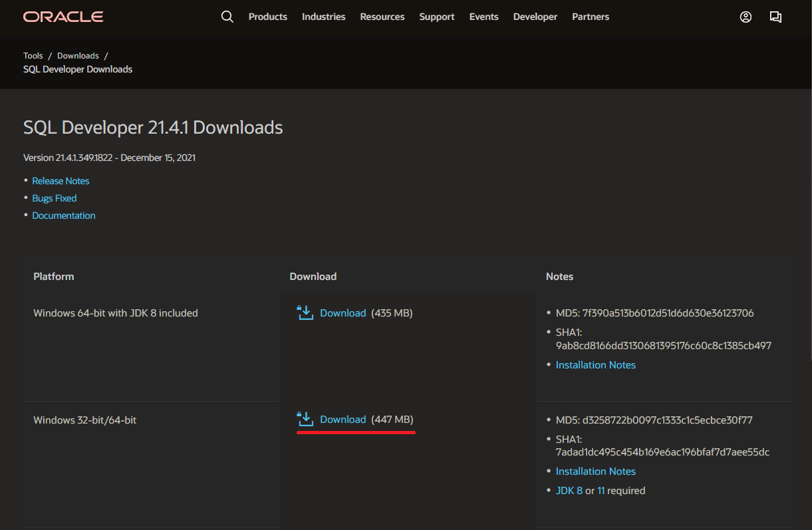
Task: Open the Support menu
Action: pyautogui.click(x=437, y=17)
